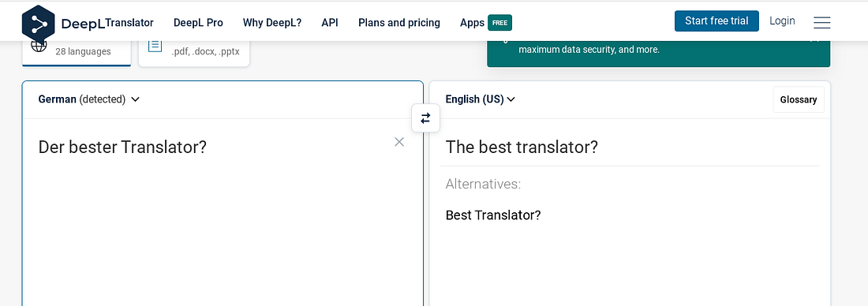868x306 pixels.
Task: Click Translator text beside the logo
Action: (x=129, y=23)
